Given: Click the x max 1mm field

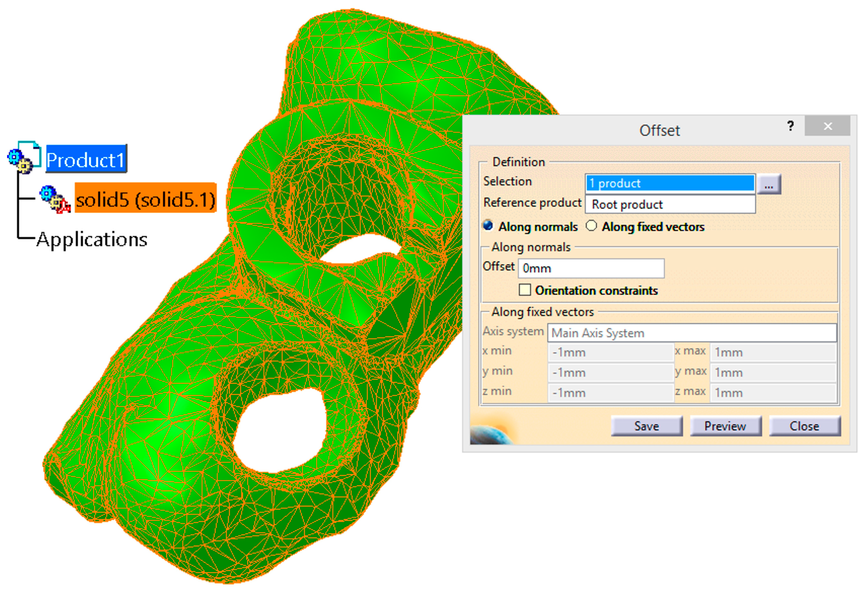Looking at the screenshot, I should [773, 352].
